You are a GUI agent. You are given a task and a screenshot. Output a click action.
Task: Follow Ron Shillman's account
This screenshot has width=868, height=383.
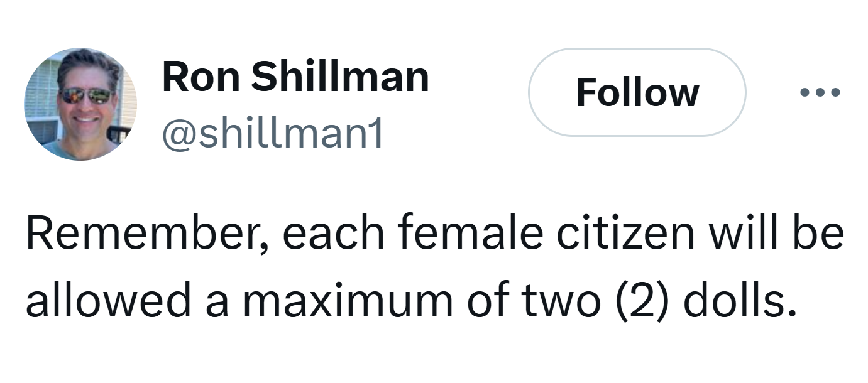(637, 92)
